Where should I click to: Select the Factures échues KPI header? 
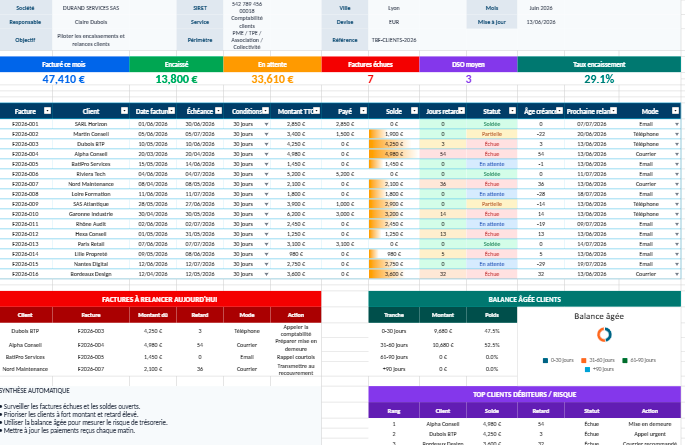click(x=370, y=64)
